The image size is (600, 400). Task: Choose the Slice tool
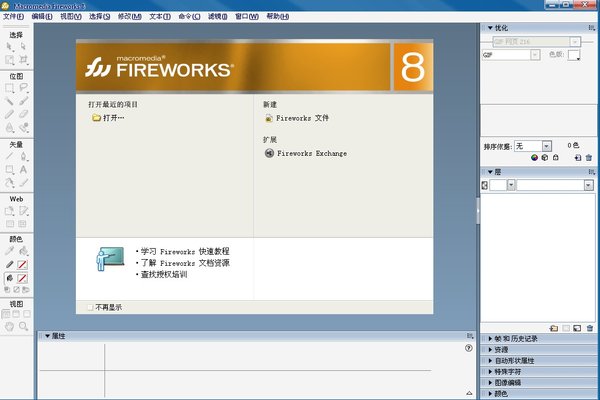coord(23,211)
